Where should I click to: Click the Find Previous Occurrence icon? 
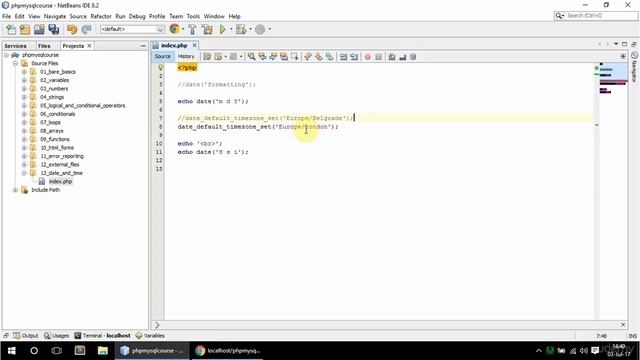(262, 57)
